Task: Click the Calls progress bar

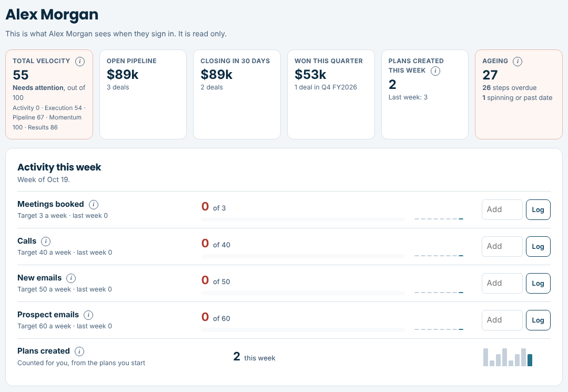Action: [303, 256]
